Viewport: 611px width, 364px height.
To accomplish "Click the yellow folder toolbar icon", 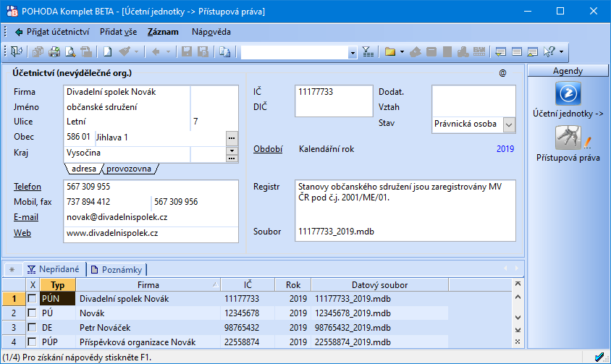I will 390,52.
